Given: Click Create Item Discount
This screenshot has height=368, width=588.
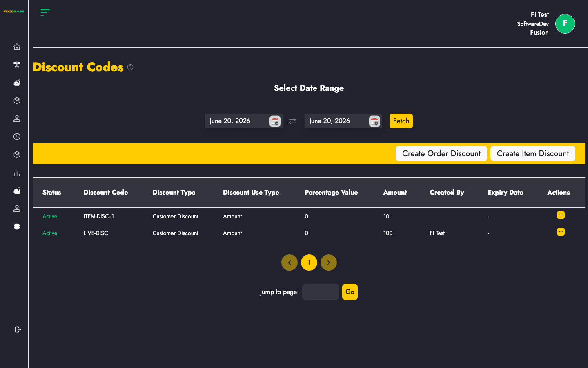Looking at the screenshot, I should pyautogui.click(x=533, y=154).
